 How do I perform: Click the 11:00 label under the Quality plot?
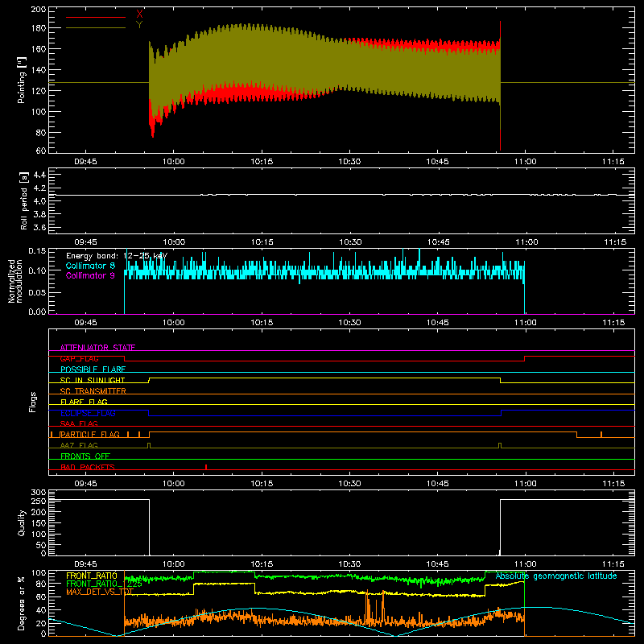click(526, 564)
